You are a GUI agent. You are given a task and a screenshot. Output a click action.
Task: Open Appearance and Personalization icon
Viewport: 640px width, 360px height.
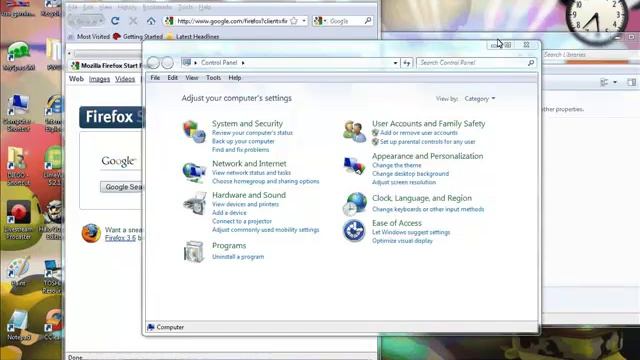click(354, 165)
